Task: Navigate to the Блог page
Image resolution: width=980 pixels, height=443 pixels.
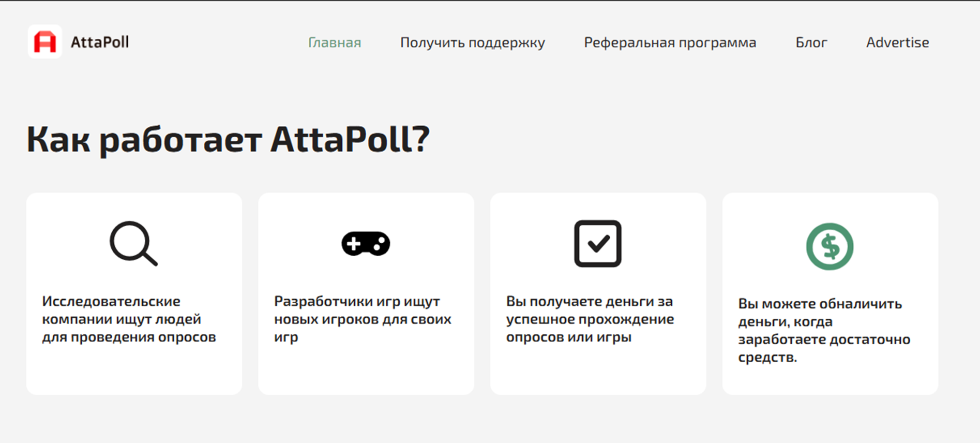Action: pyautogui.click(x=811, y=42)
